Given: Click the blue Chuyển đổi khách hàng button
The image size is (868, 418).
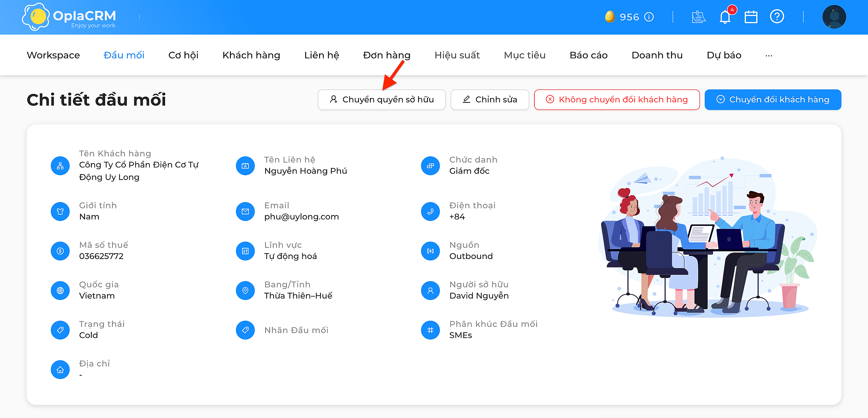Looking at the screenshot, I should click(773, 100).
